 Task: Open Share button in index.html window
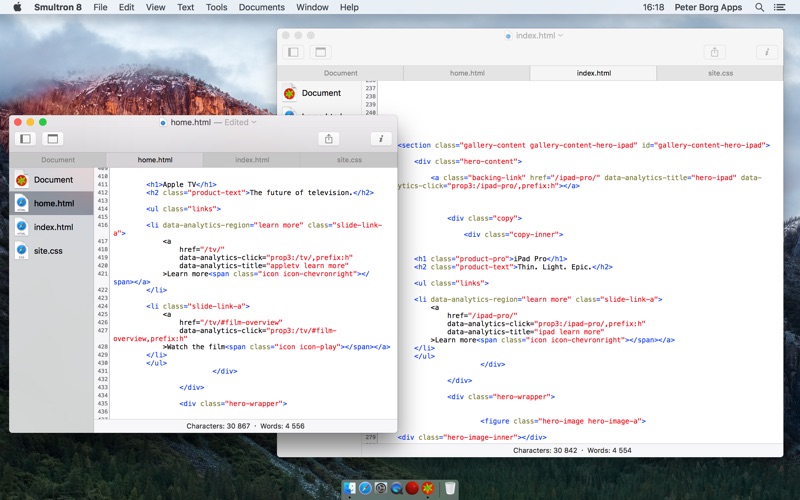714,52
